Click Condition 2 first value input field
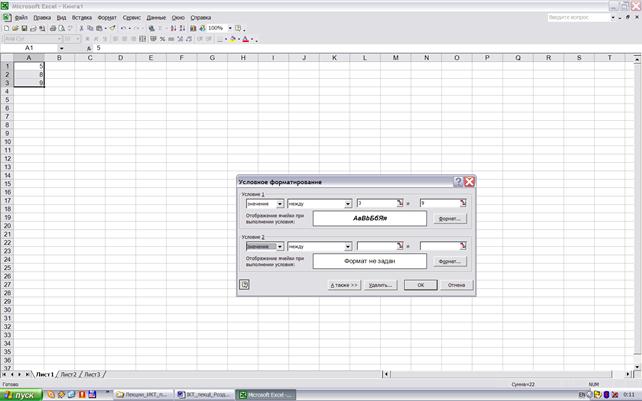The width and height of the screenshot is (642, 401). (x=376, y=246)
